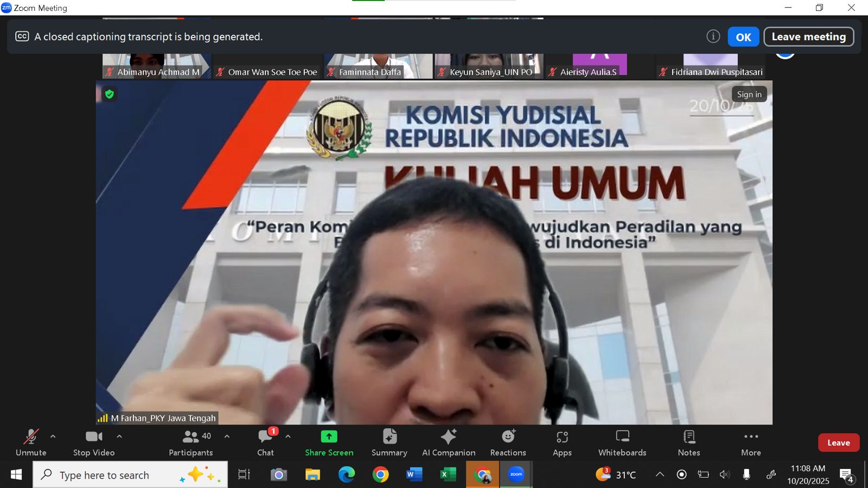This screenshot has height=488, width=868.
Task: Expand the Participants options arrow
Action: (227, 436)
